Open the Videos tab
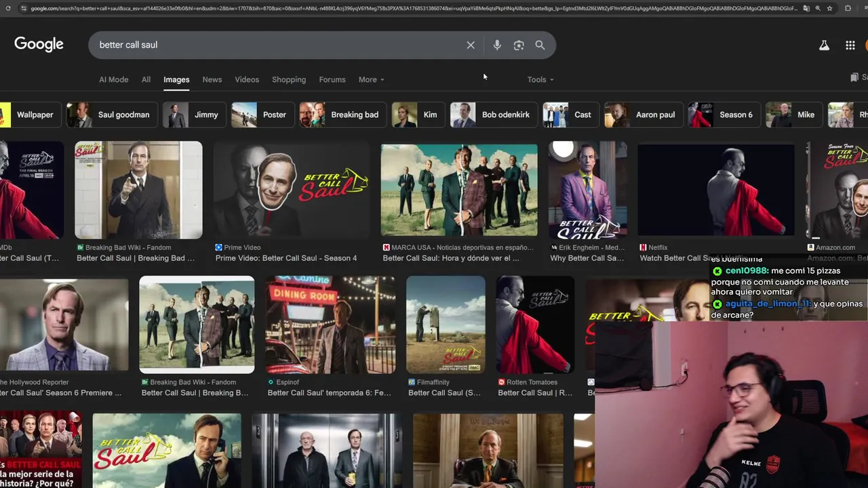868x488 pixels. point(247,79)
